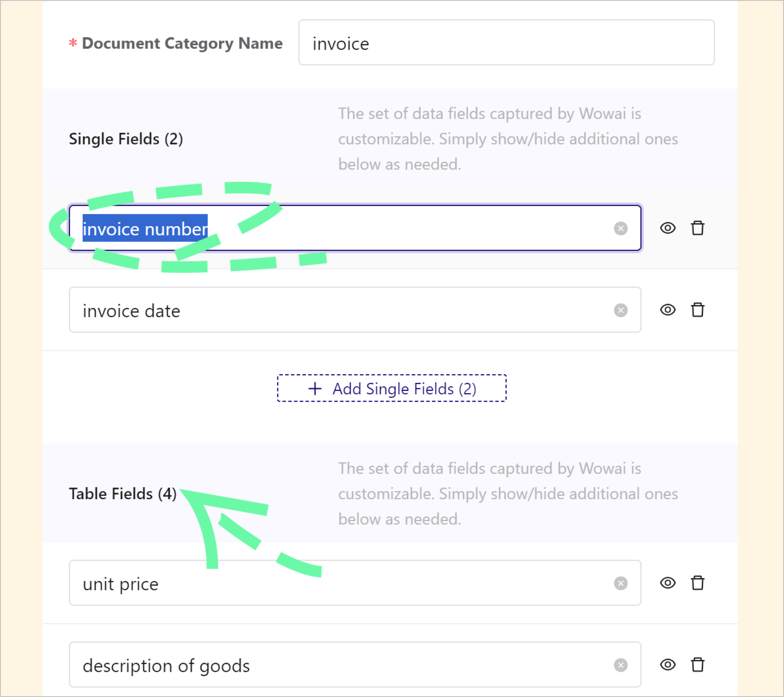Delete the unit price field
The image size is (784, 697).
pos(697,583)
